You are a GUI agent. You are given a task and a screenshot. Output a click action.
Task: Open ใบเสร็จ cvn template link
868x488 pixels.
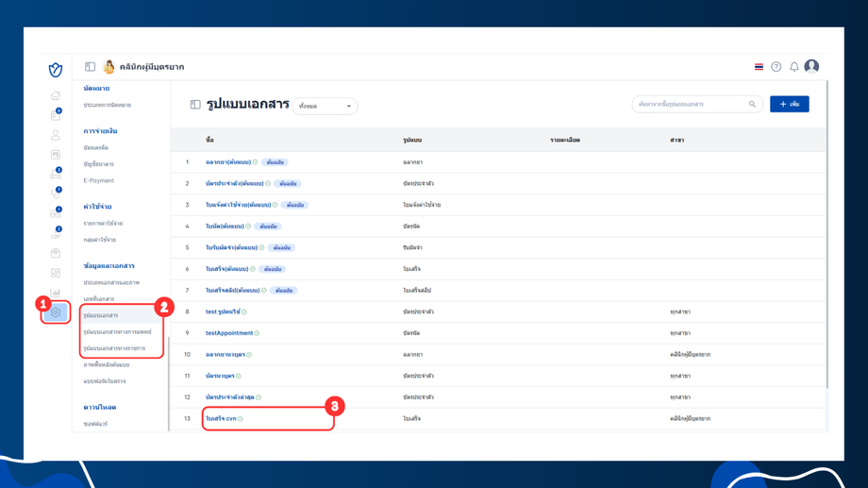pos(221,419)
